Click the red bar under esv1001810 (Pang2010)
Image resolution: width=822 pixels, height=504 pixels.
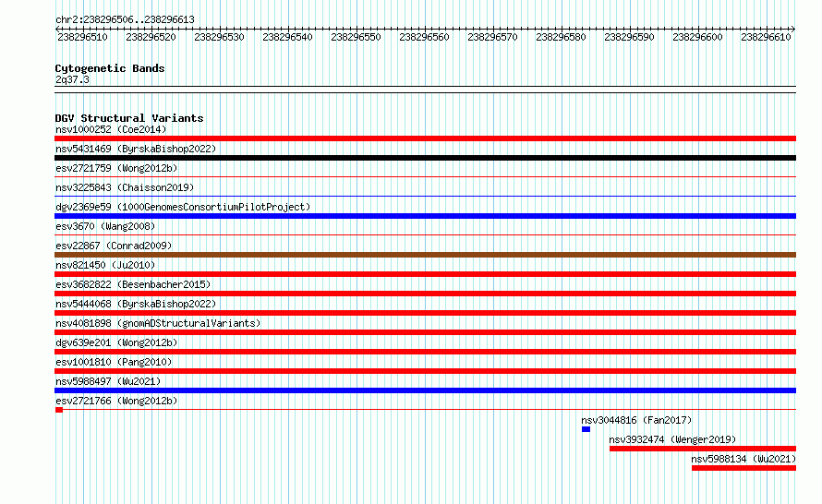pyautogui.click(x=425, y=371)
